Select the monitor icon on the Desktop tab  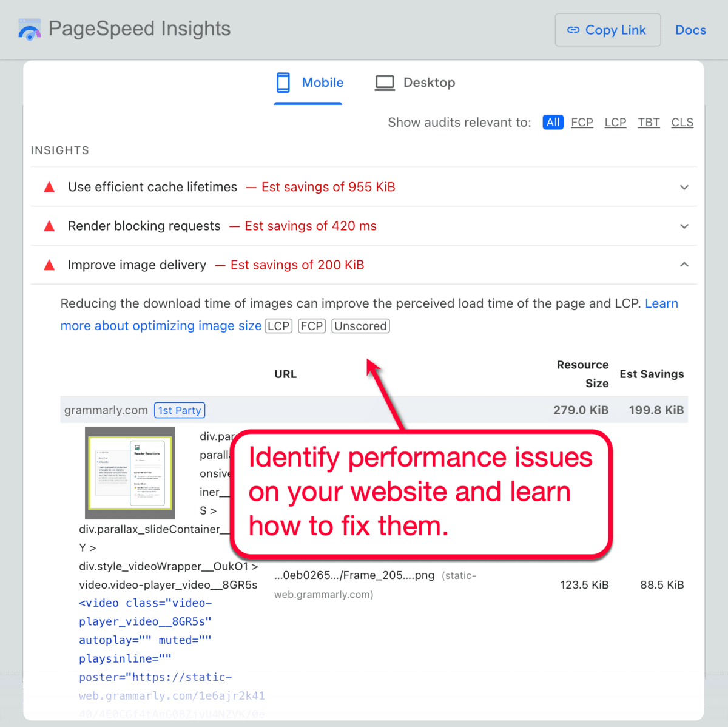[384, 82]
